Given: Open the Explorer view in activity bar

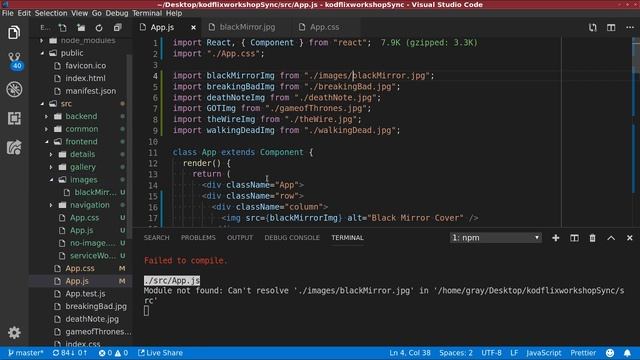Looking at the screenshot, I should [14, 33].
